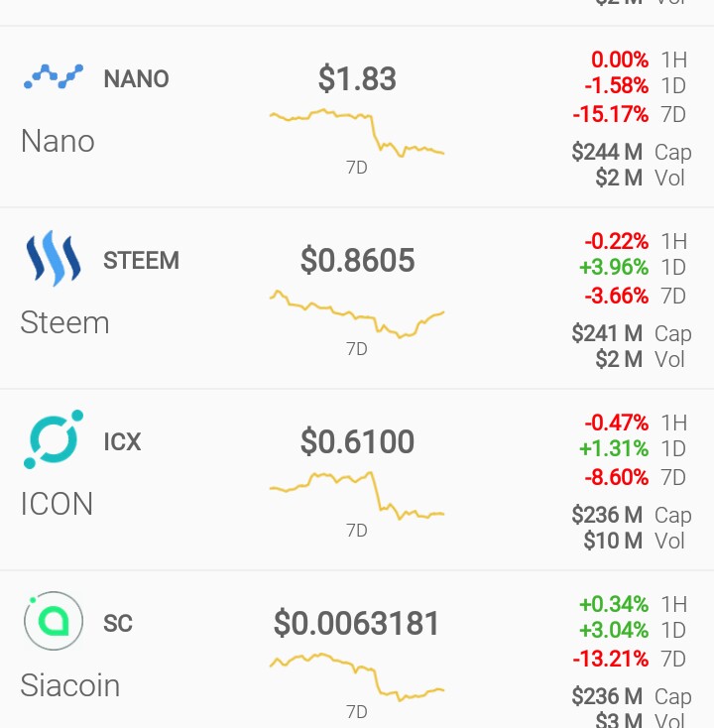The height and width of the screenshot is (728, 714).
Task: Select the STEEM ticker symbol
Action: tap(141, 260)
